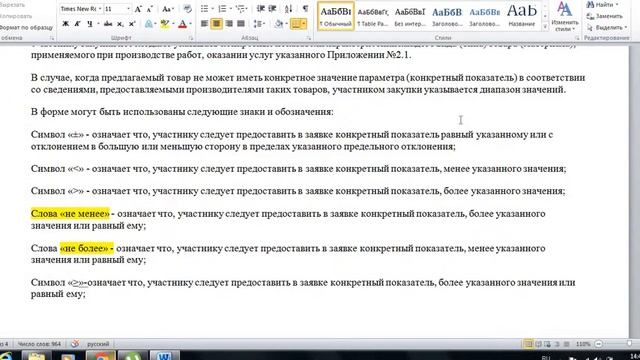Apply yellow text highlight color

pyautogui.click(x=165, y=24)
